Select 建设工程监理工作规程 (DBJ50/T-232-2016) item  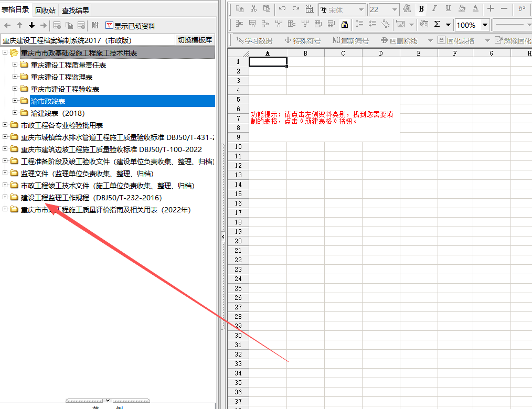91,198
